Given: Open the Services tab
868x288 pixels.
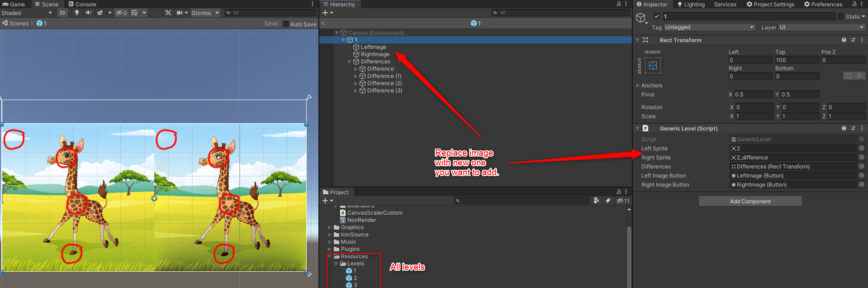Looking at the screenshot, I should pyautogui.click(x=725, y=4).
